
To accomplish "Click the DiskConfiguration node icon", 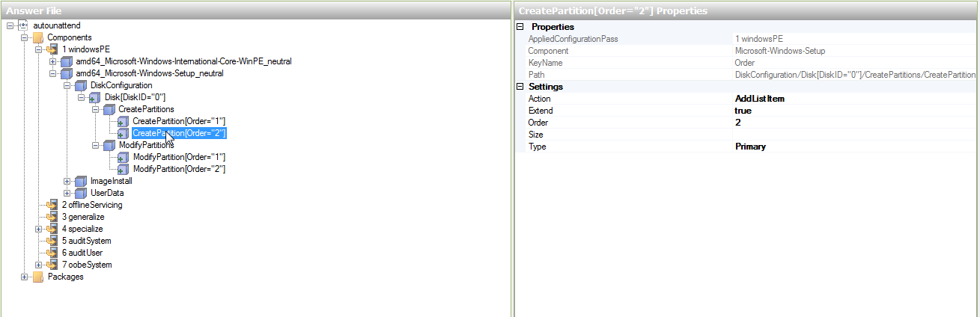I will tap(80, 85).
